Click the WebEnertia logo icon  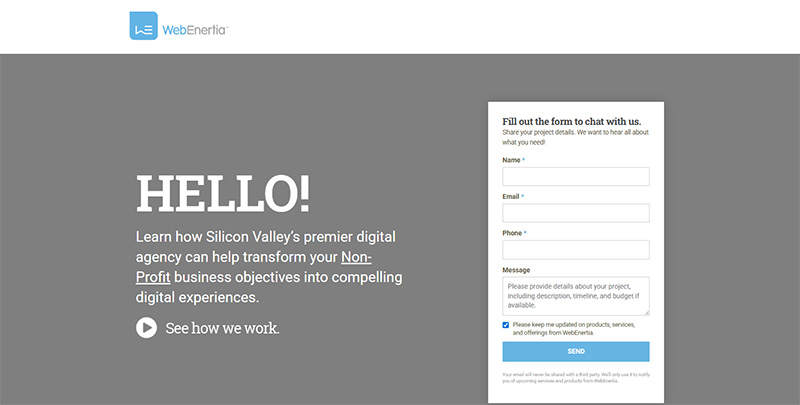coord(143,26)
